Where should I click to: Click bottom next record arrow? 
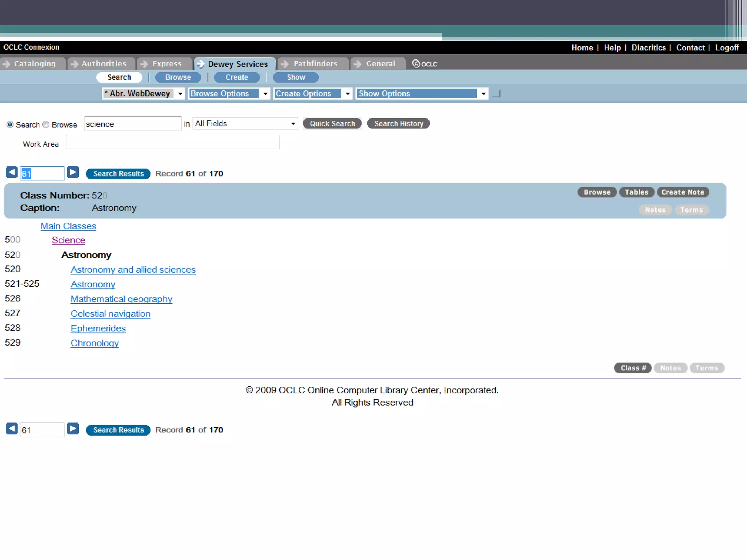73,429
